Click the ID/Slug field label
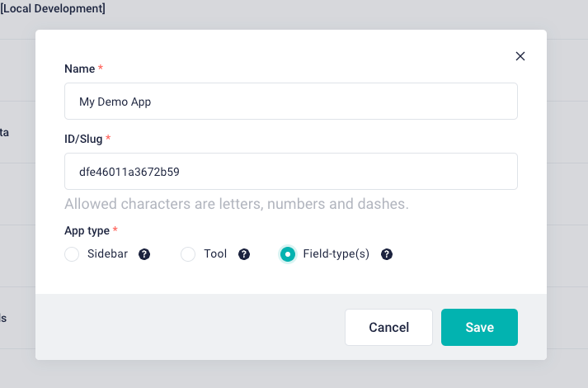Screen dimensions: 588x388 [83, 139]
